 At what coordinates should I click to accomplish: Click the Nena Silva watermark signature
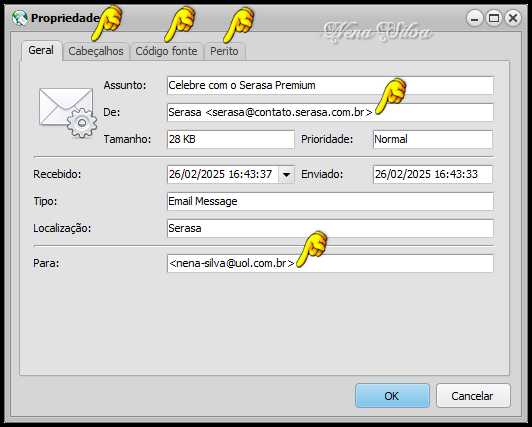[377, 32]
